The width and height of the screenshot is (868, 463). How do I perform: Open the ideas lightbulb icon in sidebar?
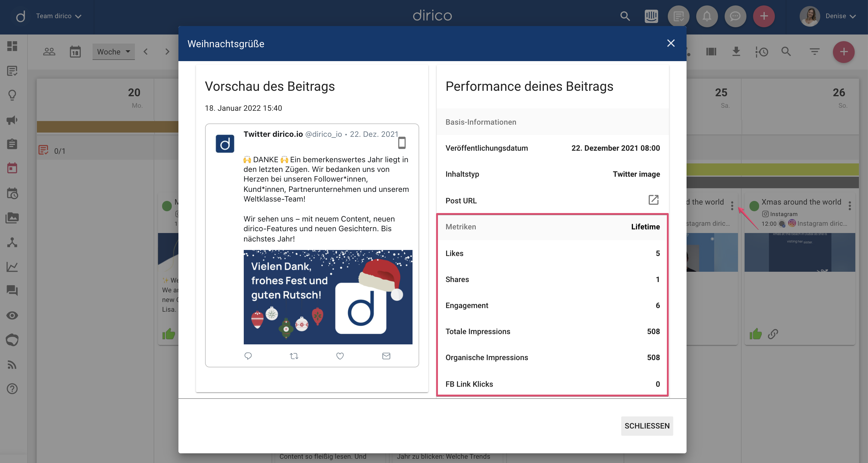[12, 95]
